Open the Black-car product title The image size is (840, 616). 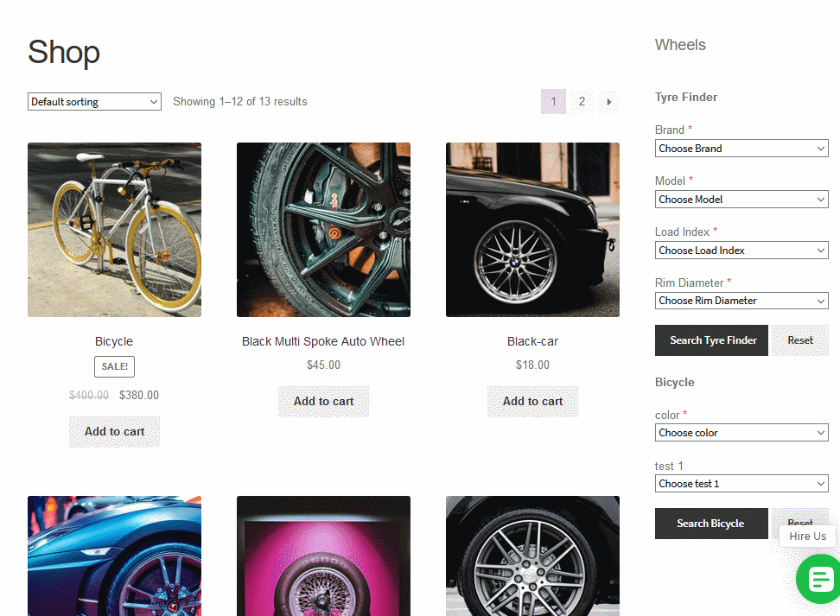click(532, 341)
